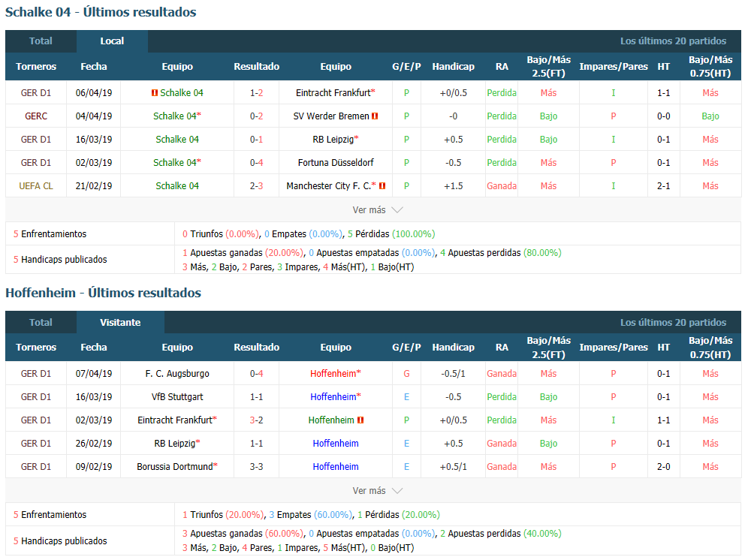This screenshot has width=748, height=560.
Task: Expand 'Ver más' under Hoffenheim table
Action: [377, 491]
